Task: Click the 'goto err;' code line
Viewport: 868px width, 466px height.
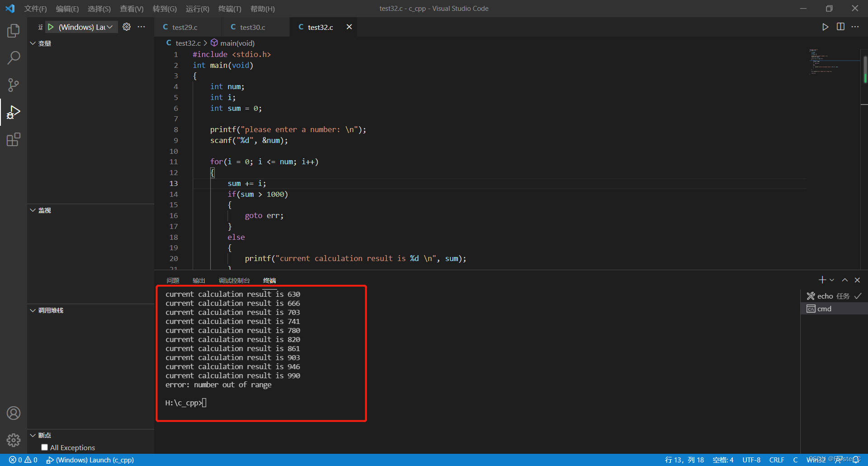Action: point(264,216)
